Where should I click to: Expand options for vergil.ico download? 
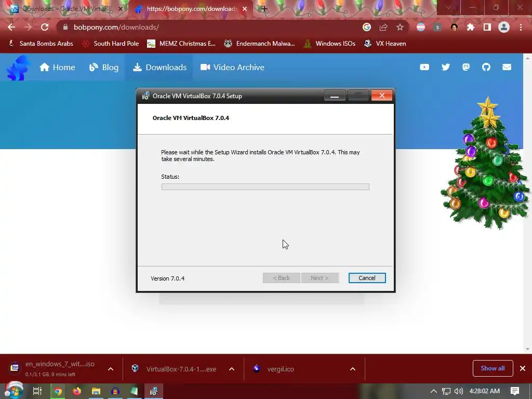point(353,369)
